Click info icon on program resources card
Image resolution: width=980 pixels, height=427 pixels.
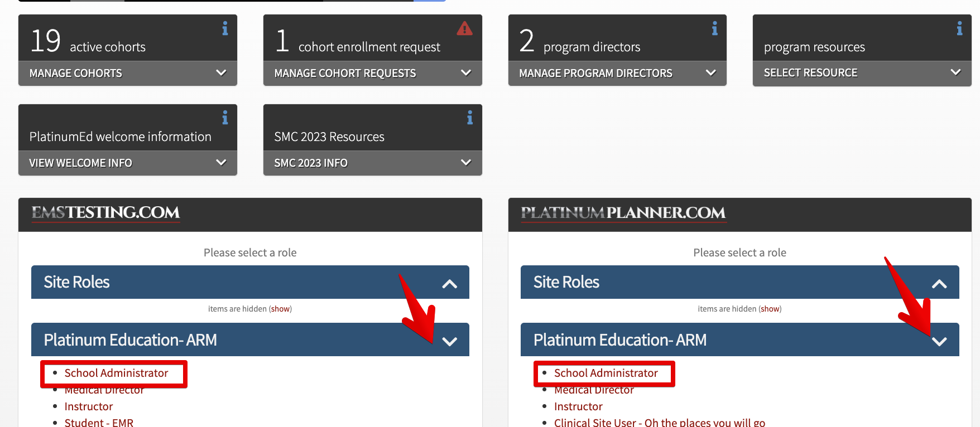pos(959,28)
